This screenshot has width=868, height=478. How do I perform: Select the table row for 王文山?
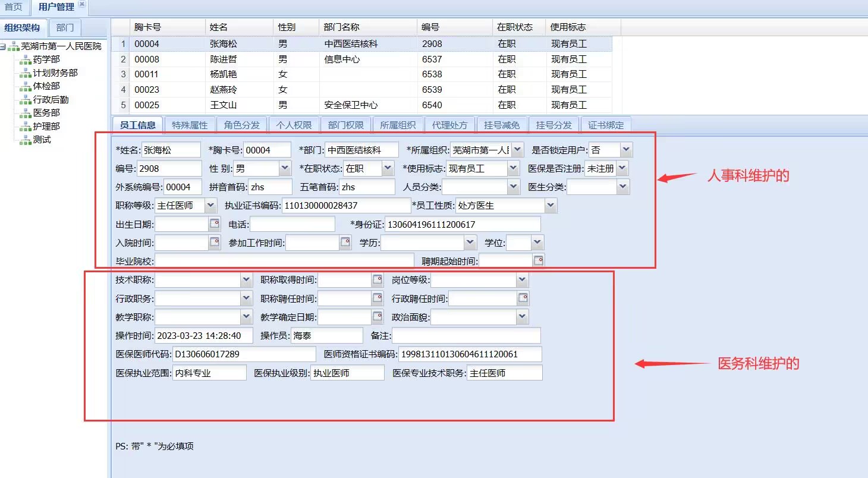point(361,105)
